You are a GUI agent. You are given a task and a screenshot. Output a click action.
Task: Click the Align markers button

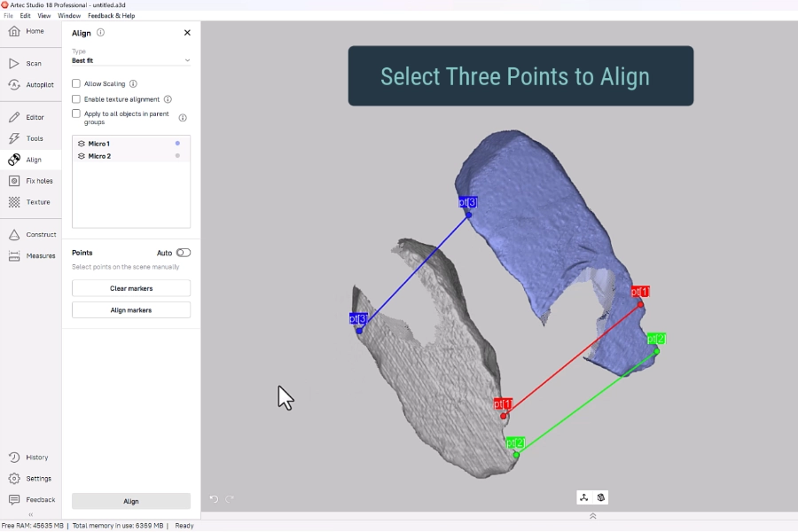130,310
